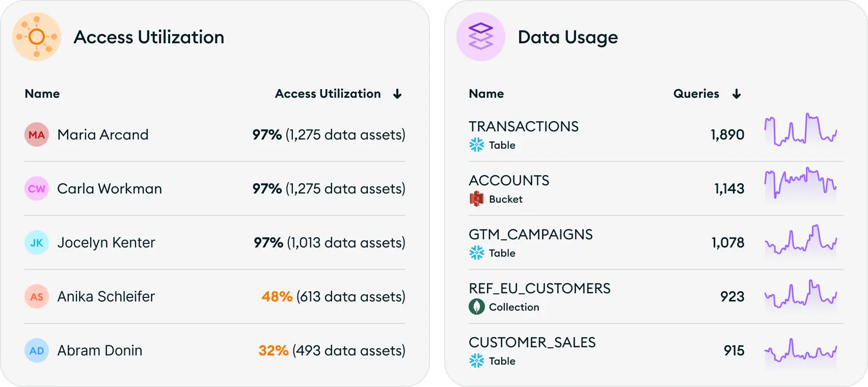Click Abram Donin's AD avatar

37,350
